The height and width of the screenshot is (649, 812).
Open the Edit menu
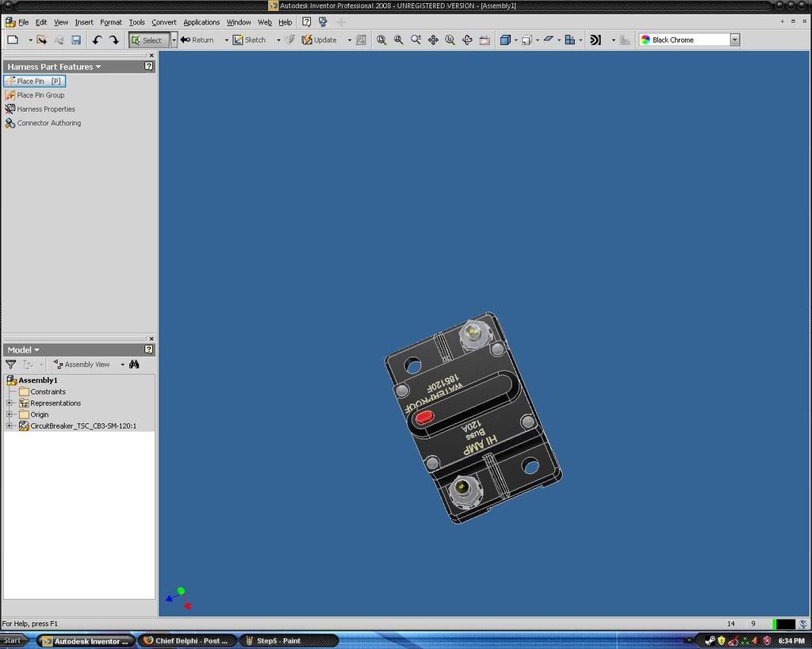[x=41, y=22]
